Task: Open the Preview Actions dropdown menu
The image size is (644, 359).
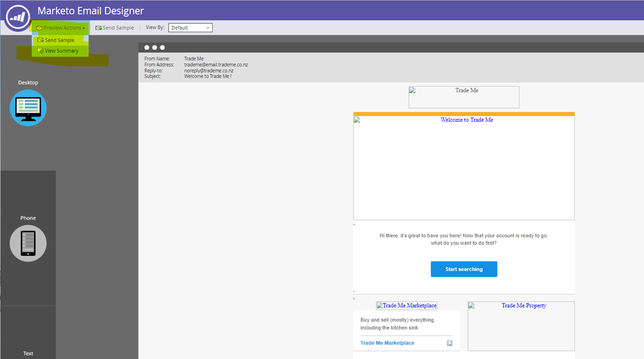Action: [61, 28]
